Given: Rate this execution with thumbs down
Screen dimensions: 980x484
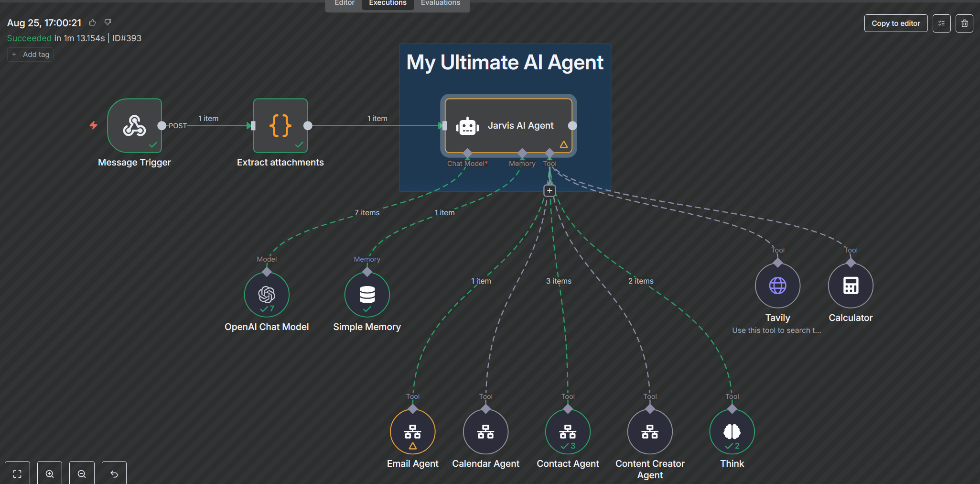Looking at the screenshot, I should pyautogui.click(x=108, y=22).
